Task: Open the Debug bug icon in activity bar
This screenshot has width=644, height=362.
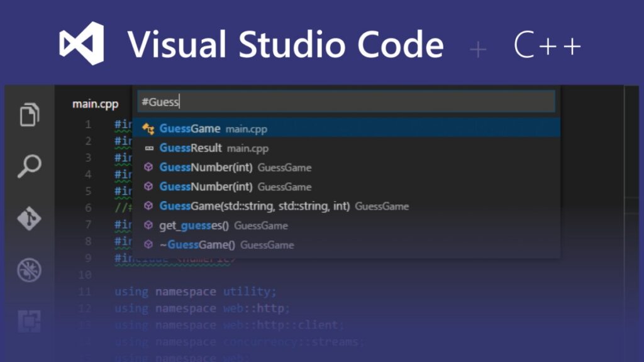Action: pos(30,270)
